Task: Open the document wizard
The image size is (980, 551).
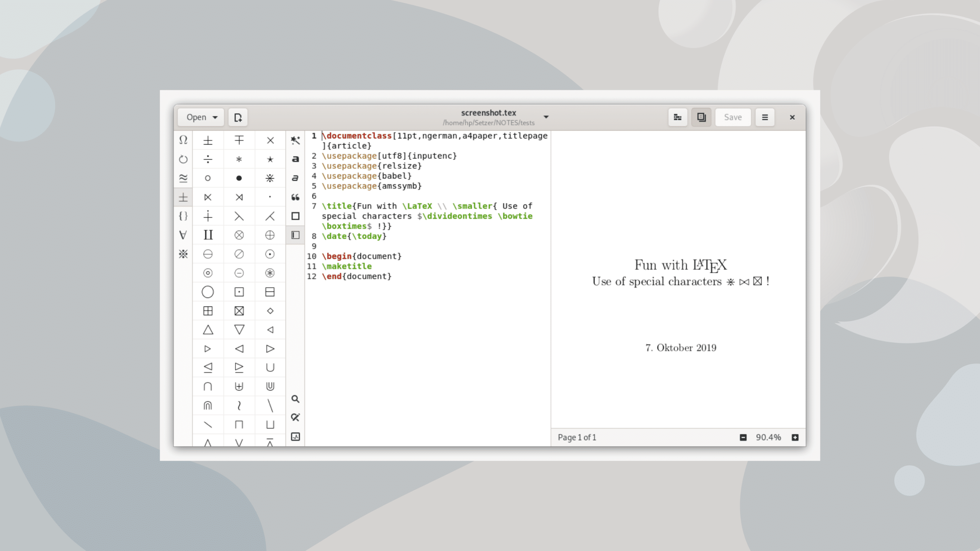Action: coord(295,140)
